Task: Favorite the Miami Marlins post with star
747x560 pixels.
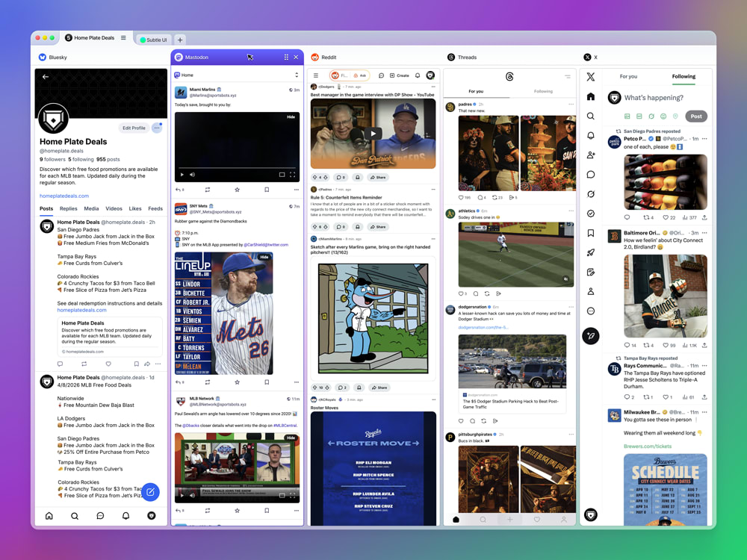Action: point(237,190)
